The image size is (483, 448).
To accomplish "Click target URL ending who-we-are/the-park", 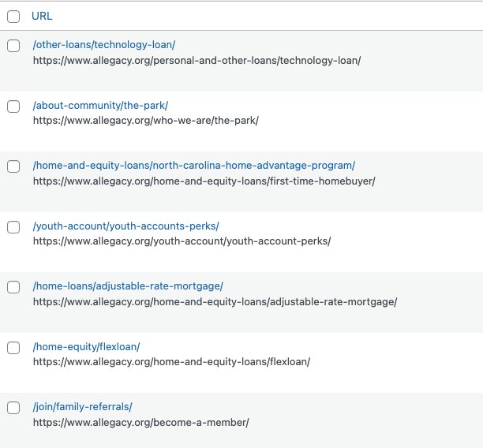I will 145,121.
